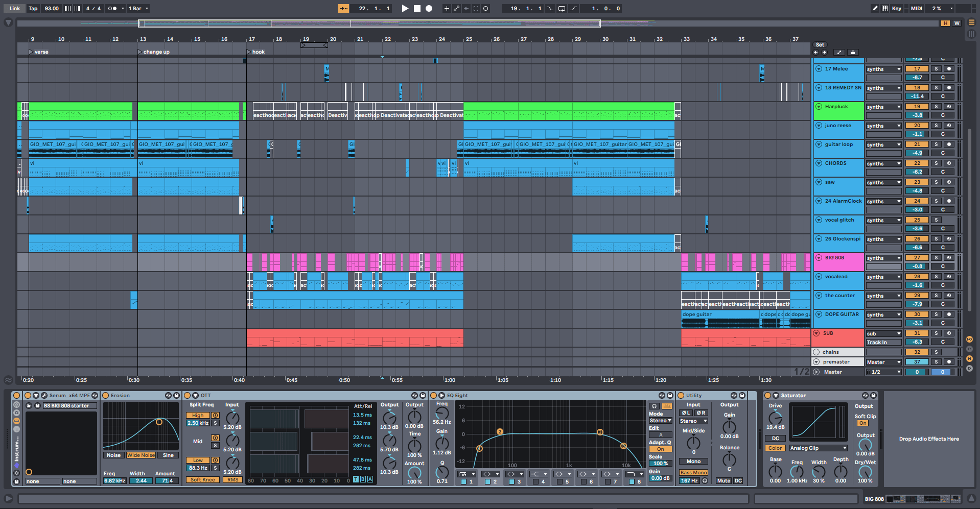Turn off the Erosion device activator
This screenshot has width=980, height=509.
point(106,396)
